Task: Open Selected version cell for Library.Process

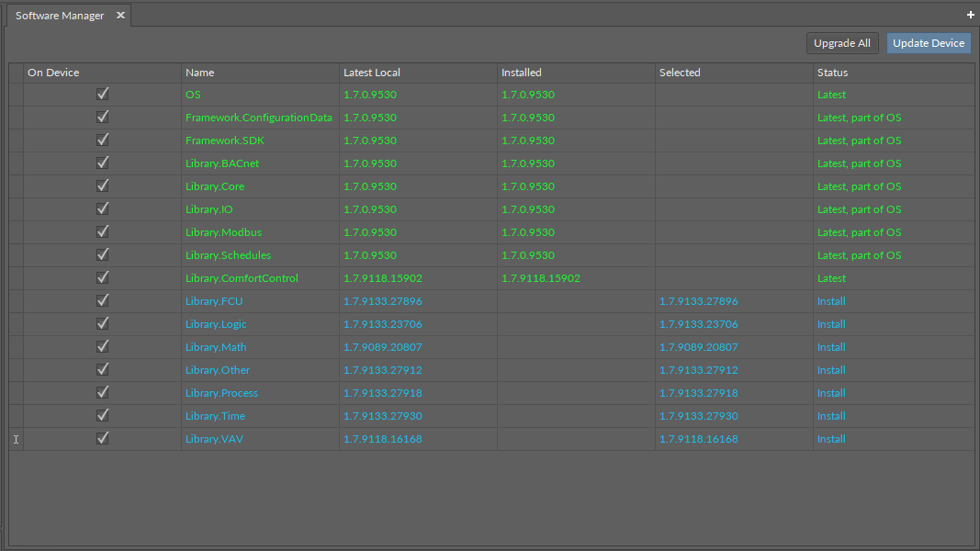Action: (698, 393)
